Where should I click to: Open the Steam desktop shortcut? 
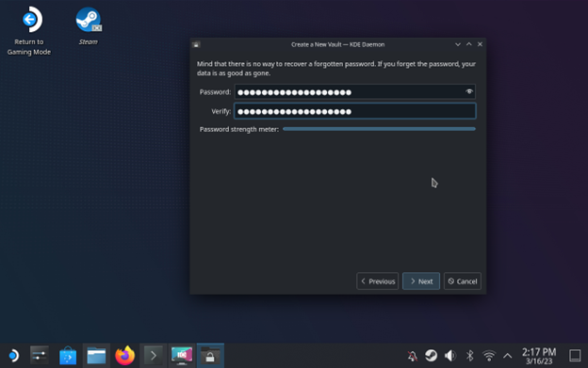(x=89, y=26)
